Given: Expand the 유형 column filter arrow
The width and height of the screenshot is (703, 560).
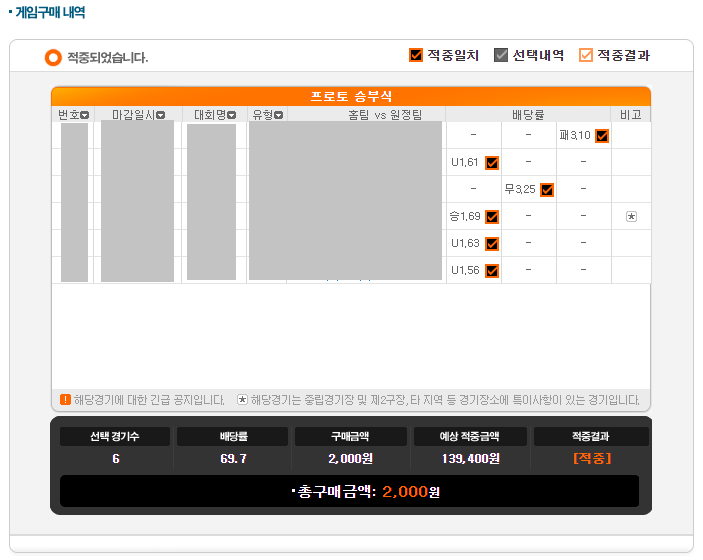Looking at the screenshot, I should pyautogui.click(x=279, y=115).
